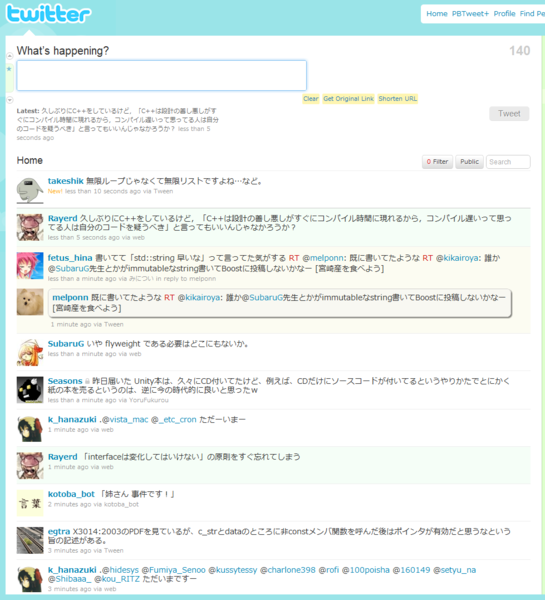Image resolution: width=545 pixels, height=600 pixels.
Task: Click the 'New!' label on takeshik's tweet
Action: (x=55, y=191)
